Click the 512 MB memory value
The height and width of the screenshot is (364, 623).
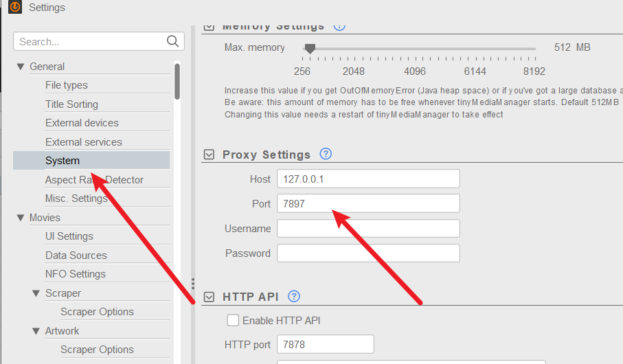[x=572, y=47]
